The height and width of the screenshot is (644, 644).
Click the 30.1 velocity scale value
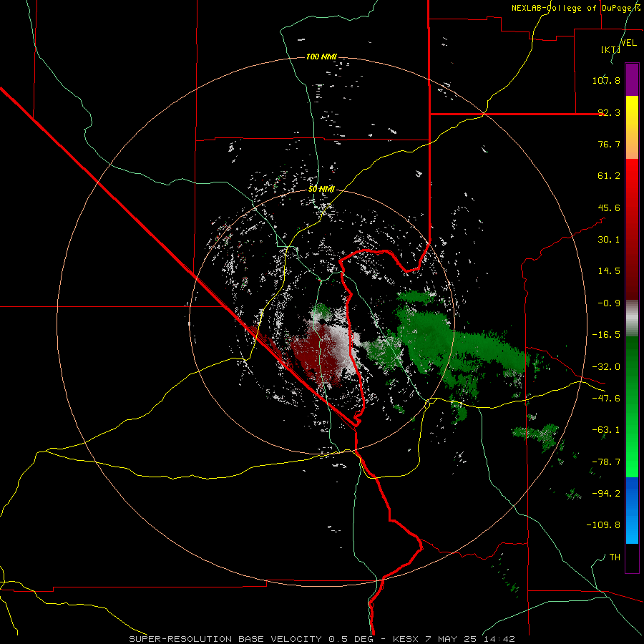click(609, 240)
